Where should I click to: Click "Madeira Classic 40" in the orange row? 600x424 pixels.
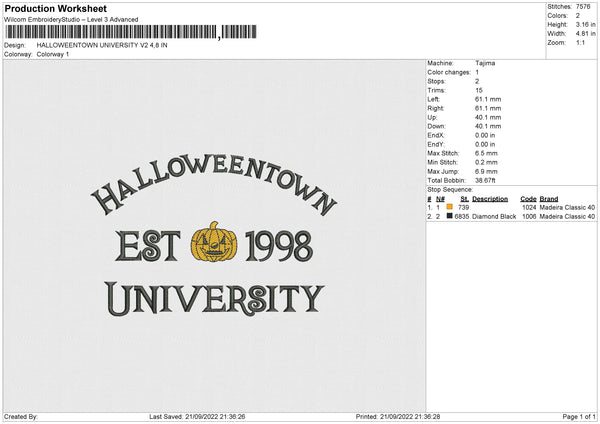coord(567,207)
